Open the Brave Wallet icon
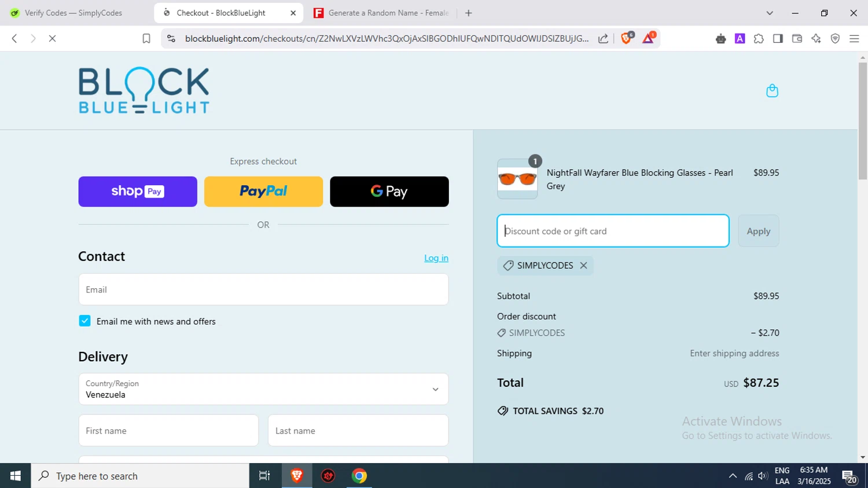 [797, 38]
